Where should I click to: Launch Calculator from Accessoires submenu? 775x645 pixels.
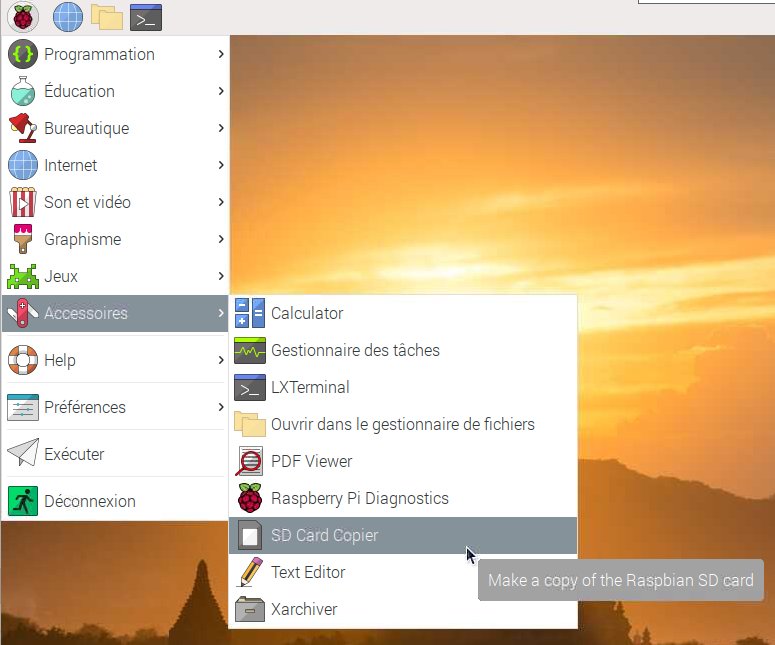[x=403, y=313]
